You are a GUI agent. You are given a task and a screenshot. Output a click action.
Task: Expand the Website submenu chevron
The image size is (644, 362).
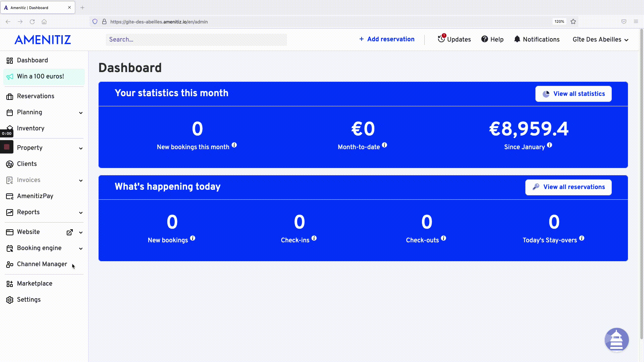tap(81, 233)
